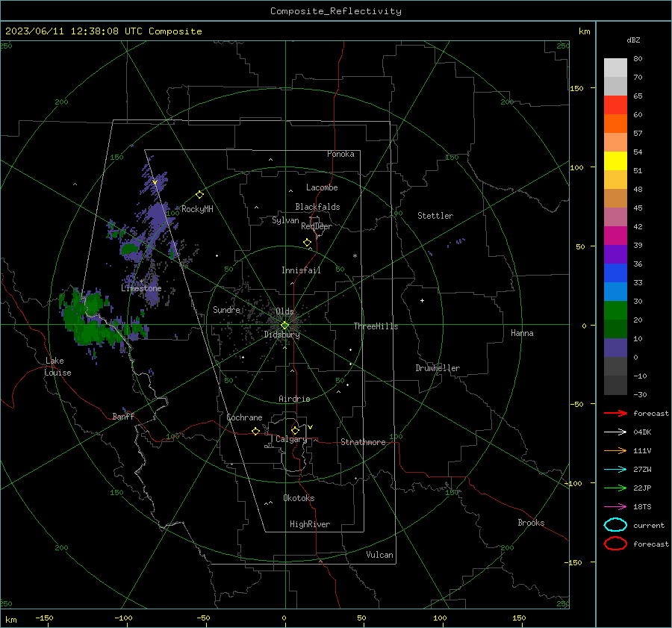Click the green 22JP arrow icon
This screenshot has height=628, width=672.
(615, 488)
